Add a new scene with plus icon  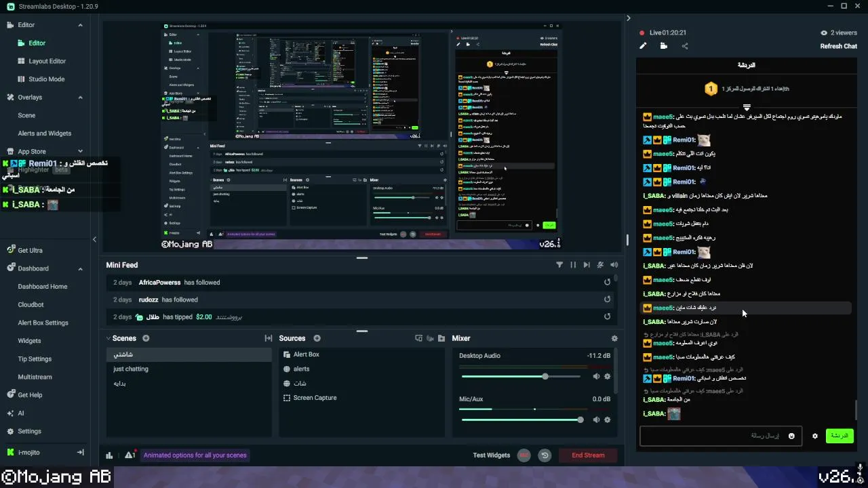tap(146, 338)
